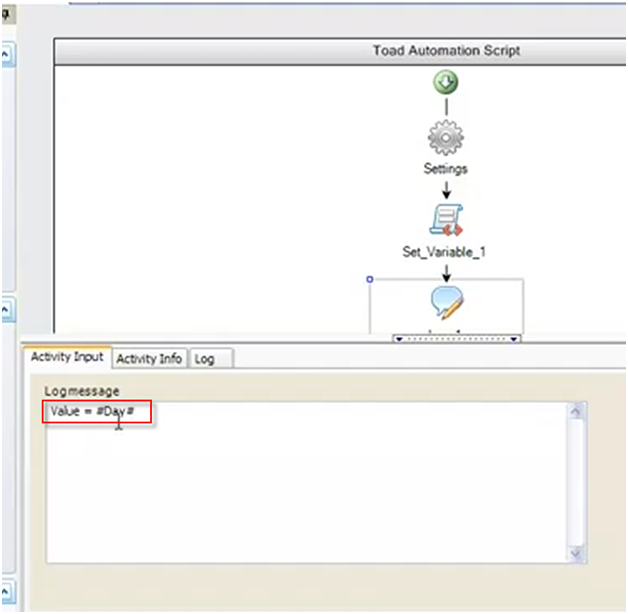Screen dimensions: 628x614
Task: Select the Settings gear activity
Action: click(x=446, y=138)
